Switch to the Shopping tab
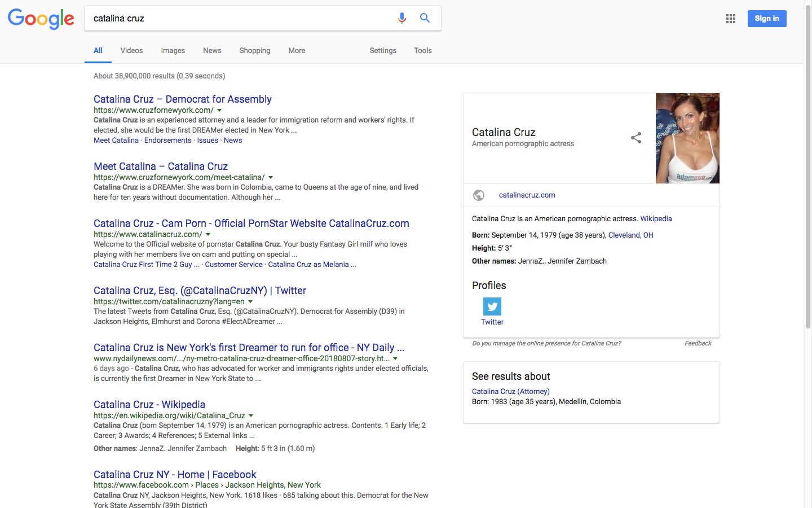812x508 pixels. click(255, 50)
